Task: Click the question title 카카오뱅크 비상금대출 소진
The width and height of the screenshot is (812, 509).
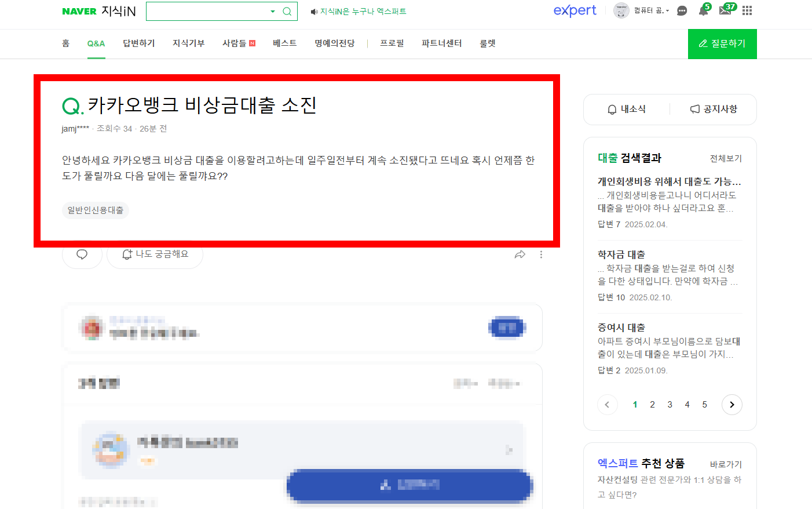Action: click(202, 105)
